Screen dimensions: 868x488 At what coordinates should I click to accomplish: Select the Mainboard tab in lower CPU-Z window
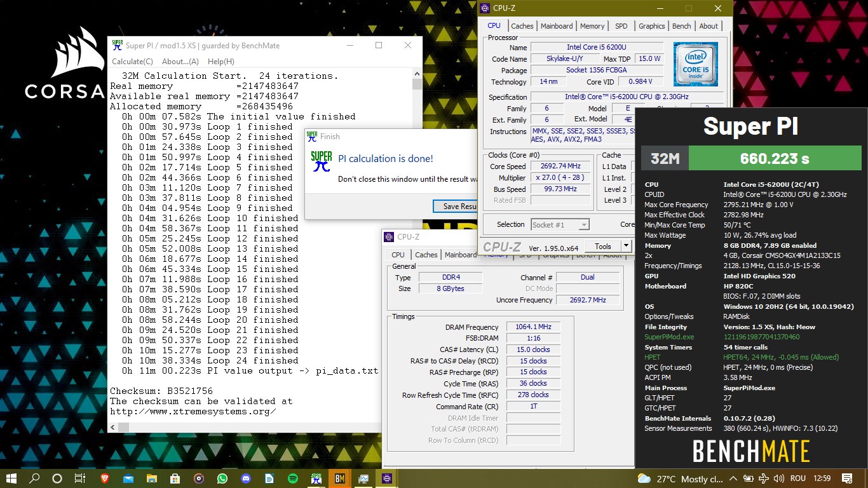461,255
